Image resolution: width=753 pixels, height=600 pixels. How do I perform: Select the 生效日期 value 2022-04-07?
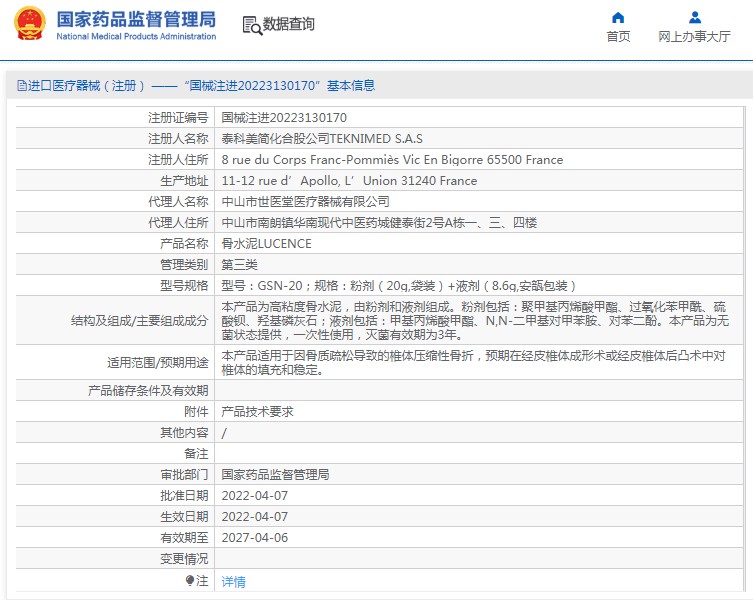click(255, 517)
